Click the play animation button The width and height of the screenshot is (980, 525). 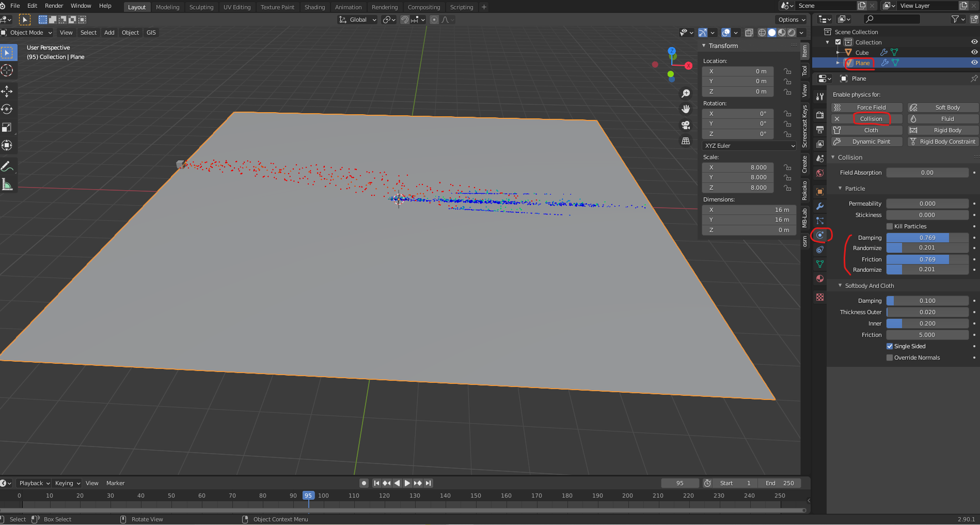[x=407, y=483]
